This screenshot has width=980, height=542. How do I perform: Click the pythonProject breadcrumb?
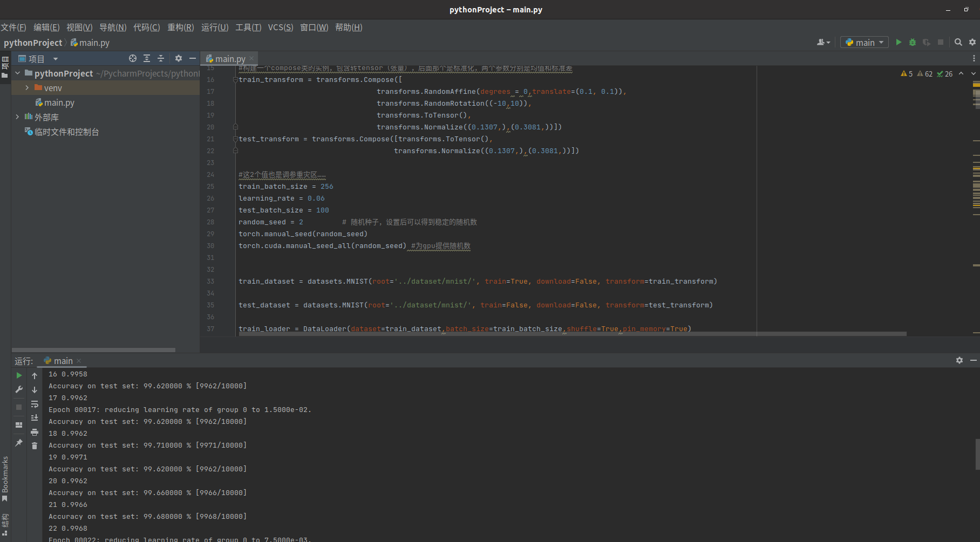33,43
